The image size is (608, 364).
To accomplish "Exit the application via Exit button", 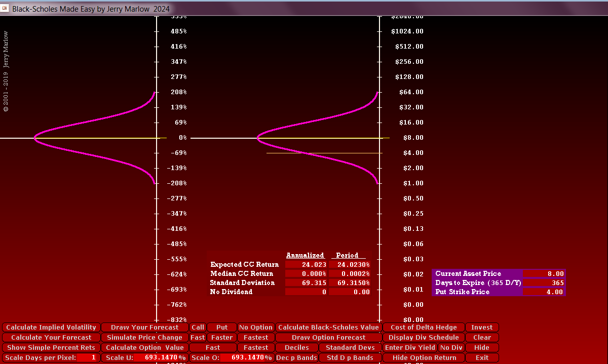I will (482, 358).
